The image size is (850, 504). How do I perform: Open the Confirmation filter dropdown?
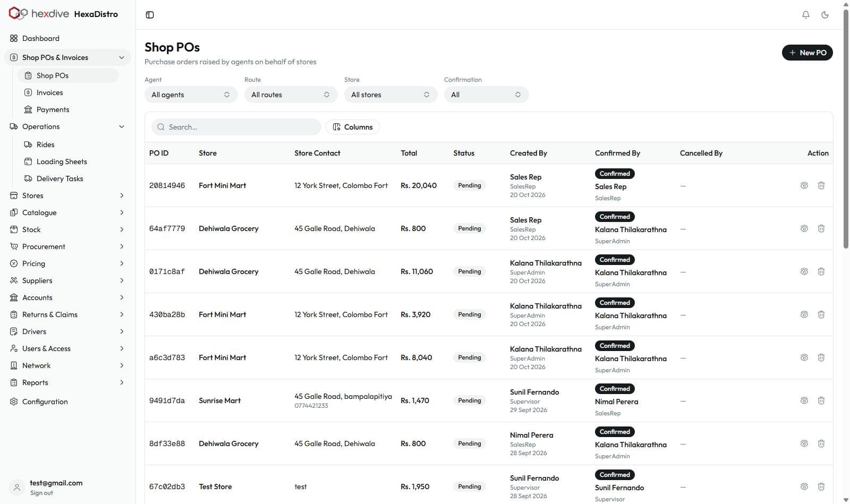tap(487, 95)
